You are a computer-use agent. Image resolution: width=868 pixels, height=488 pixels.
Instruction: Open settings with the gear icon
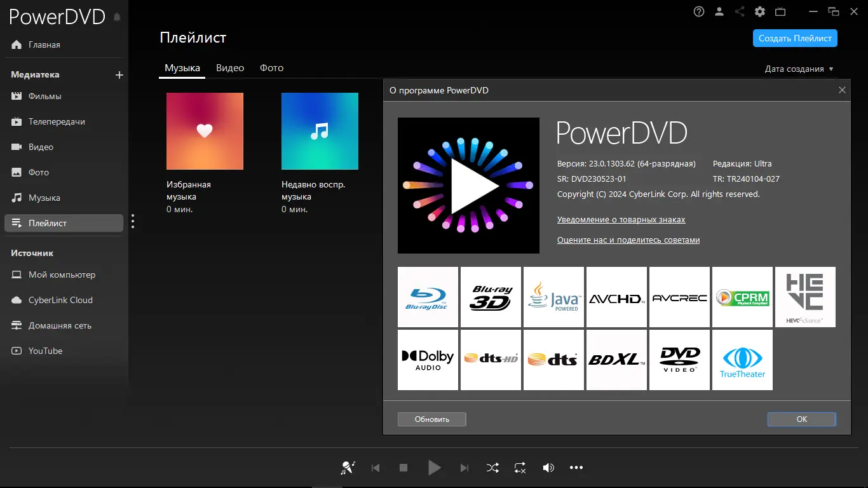pyautogui.click(x=760, y=11)
